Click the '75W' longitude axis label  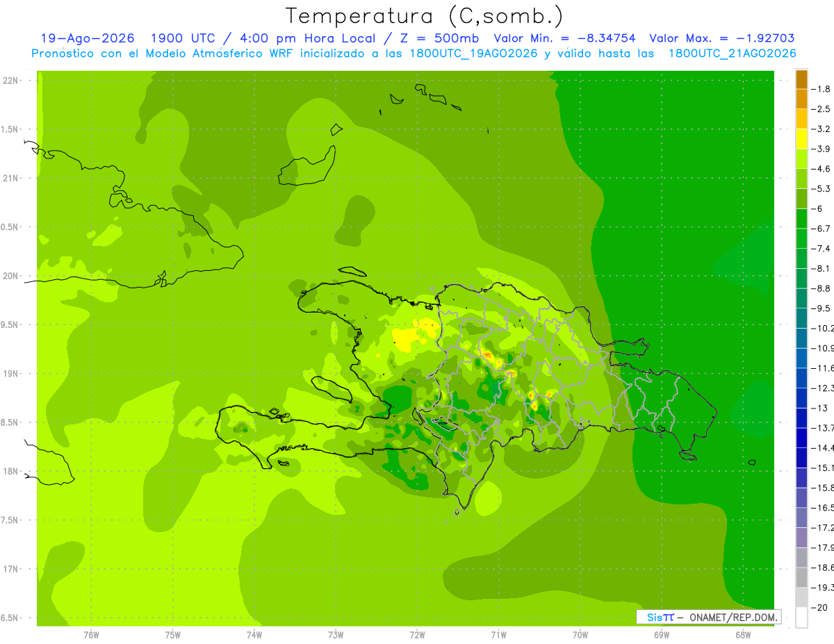[172, 634]
